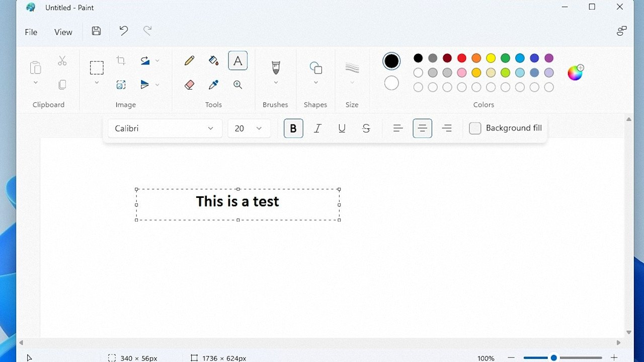Select Color 2 white background swatch
644x362 pixels.
(x=391, y=83)
